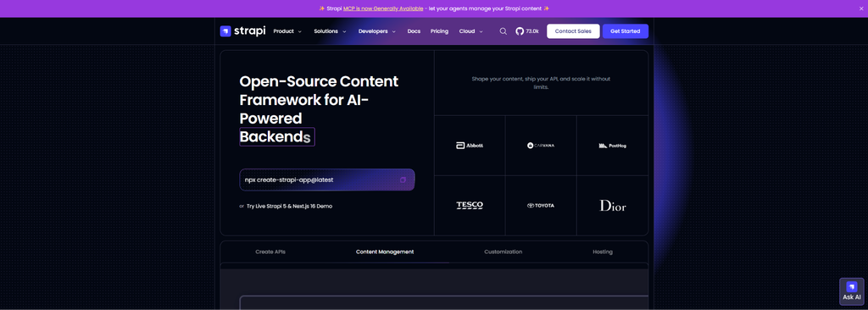Viewport: 868px width, 310px height.
Task: Select the Content Management tab
Action: [x=385, y=252]
